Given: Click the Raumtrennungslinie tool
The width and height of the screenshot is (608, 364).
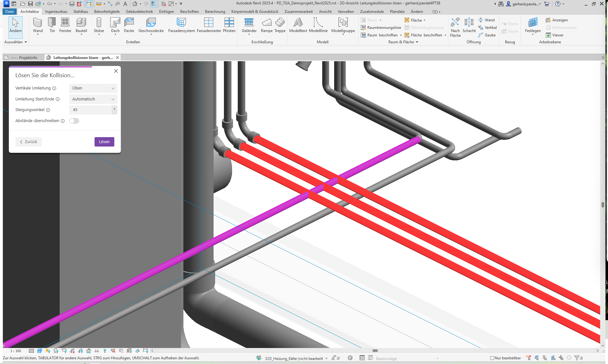Looking at the screenshot, I should point(381,28).
